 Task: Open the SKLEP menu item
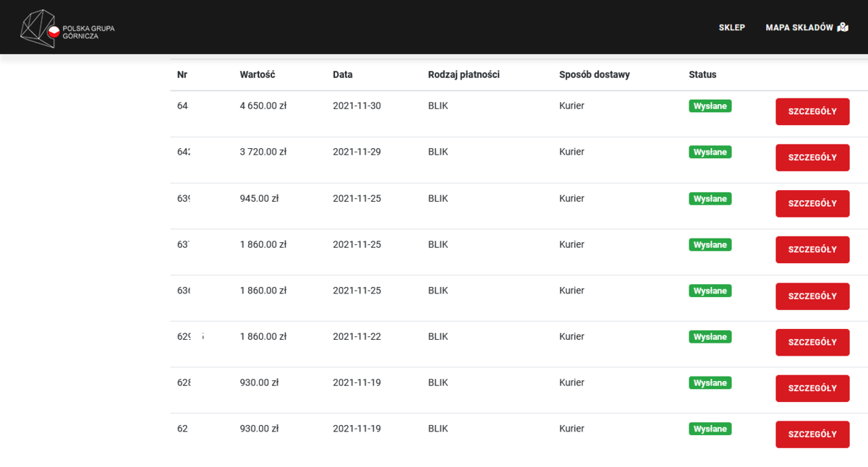(x=731, y=27)
